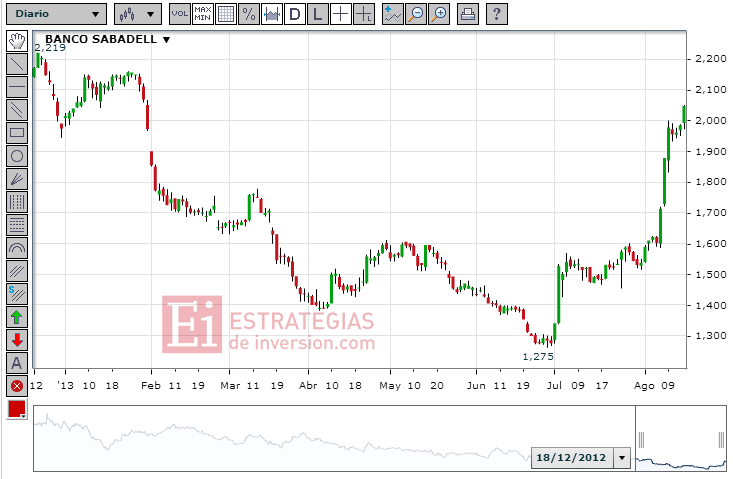
Task: Click the Ago date axis label
Action: [644, 386]
